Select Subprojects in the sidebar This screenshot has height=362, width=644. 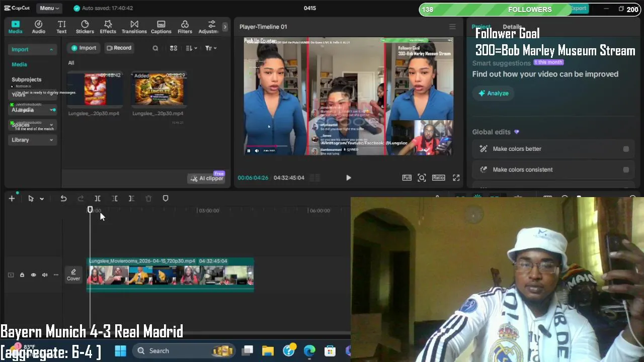pyautogui.click(x=26, y=79)
